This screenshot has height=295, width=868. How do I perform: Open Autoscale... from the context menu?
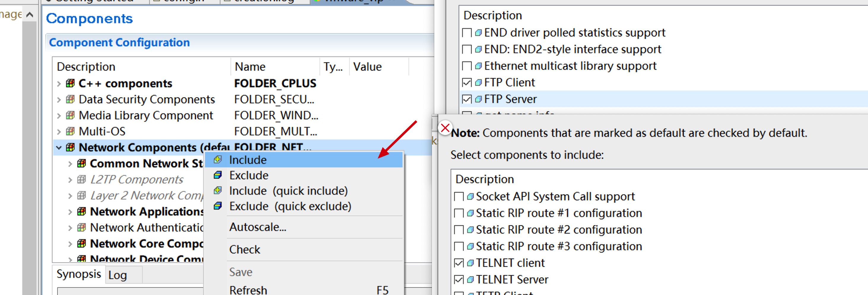[303, 227]
